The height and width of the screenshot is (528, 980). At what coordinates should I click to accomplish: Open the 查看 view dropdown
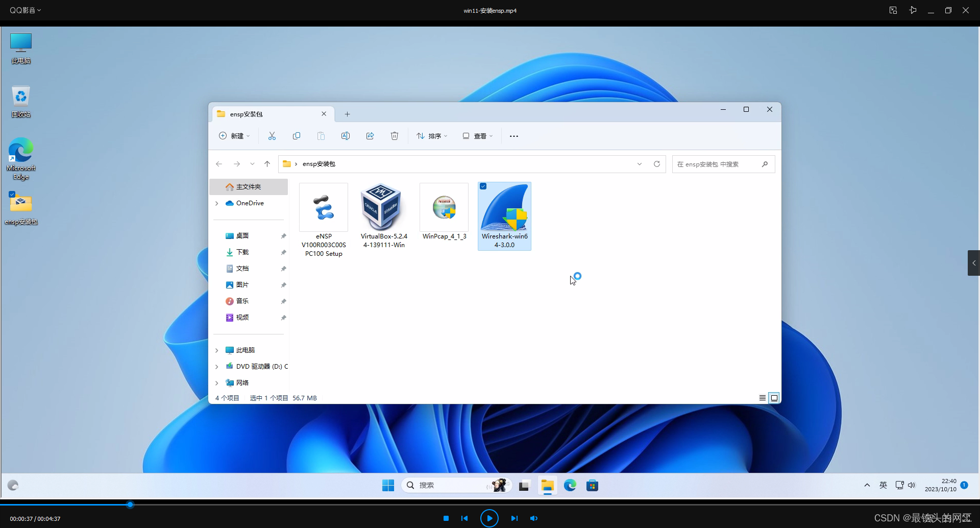[x=478, y=136]
